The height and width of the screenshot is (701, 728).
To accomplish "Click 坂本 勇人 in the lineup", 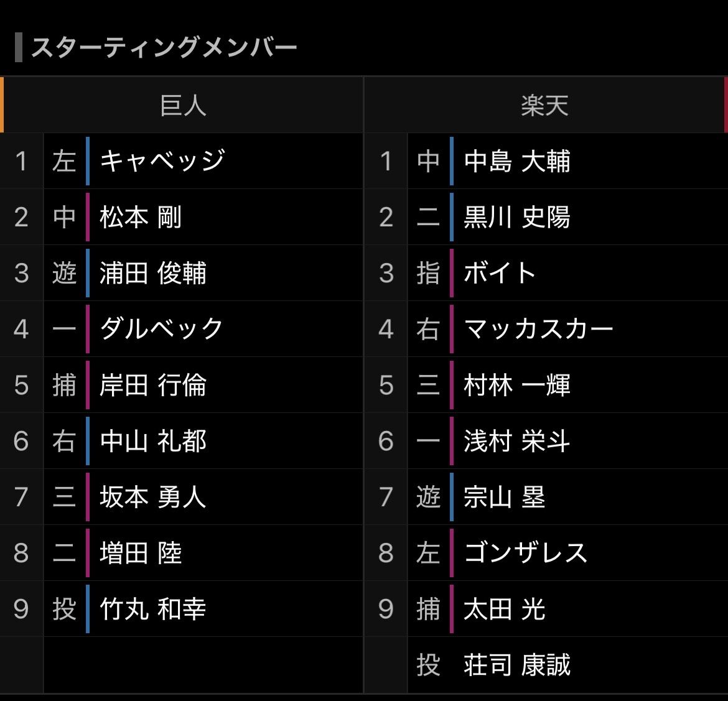I will (x=153, y=497).
